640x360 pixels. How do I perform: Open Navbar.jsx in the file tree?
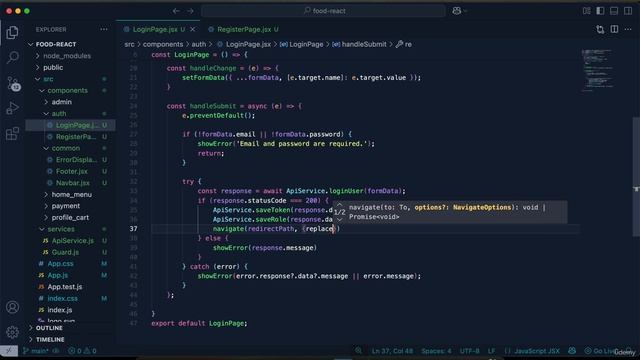point(70,183)
